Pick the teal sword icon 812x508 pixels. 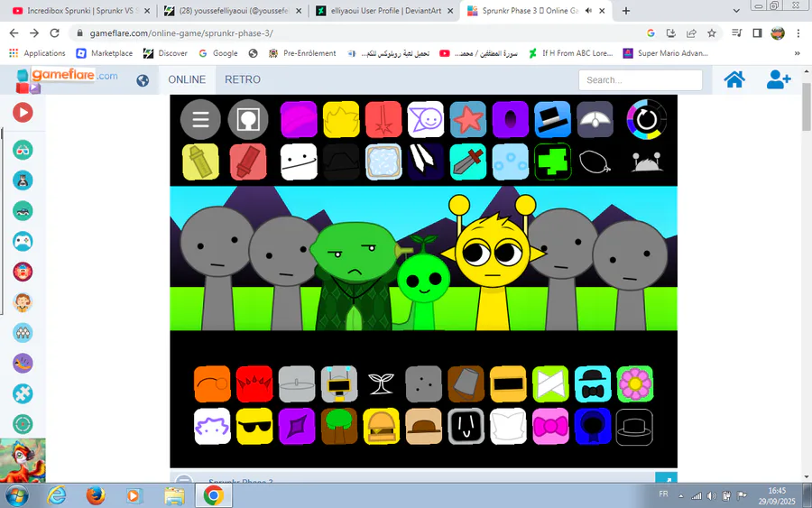pyautogui.click(x=468, y=162)
